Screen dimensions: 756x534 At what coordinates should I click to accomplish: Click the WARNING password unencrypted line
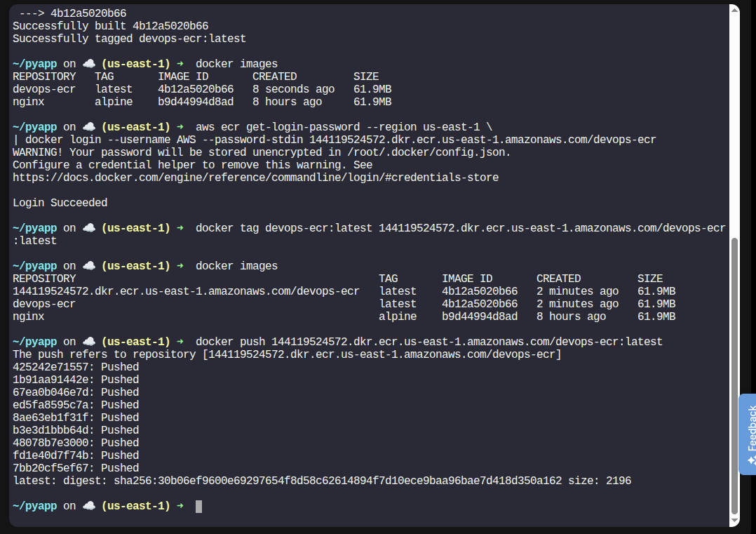[262, 152]
